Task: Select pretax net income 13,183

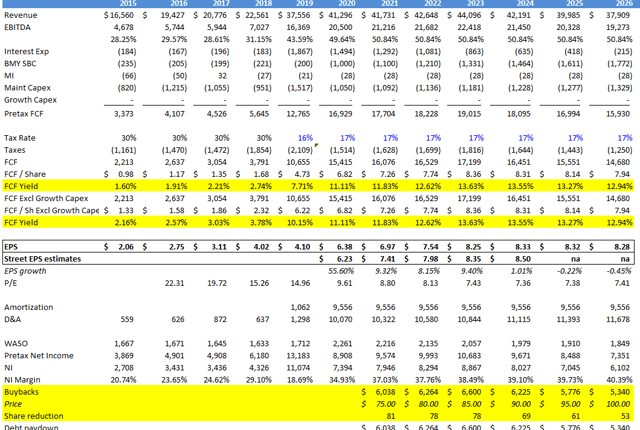Action: pyautogui.click(x=298, y=356)
